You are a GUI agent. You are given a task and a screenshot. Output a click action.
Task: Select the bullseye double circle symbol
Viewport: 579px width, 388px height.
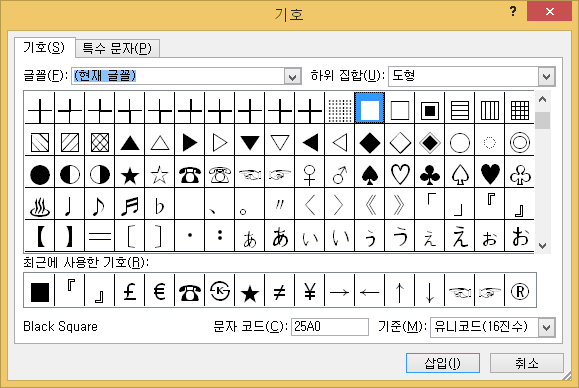[520, 142]
